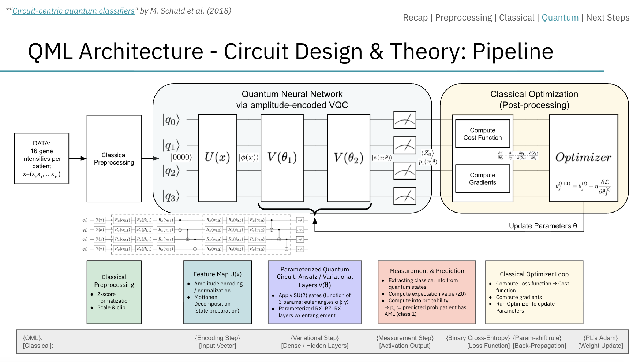Screen dimensions: 644x362
Task: Click the Run Optimizer to update Parameters bullet
Action: coord(525,307)
